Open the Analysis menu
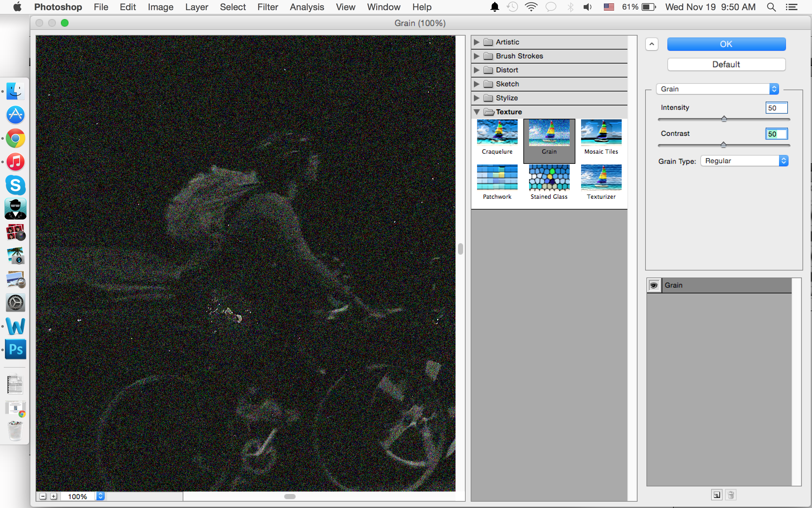Screen dimensions: 812x508 [x=307, y=7]
